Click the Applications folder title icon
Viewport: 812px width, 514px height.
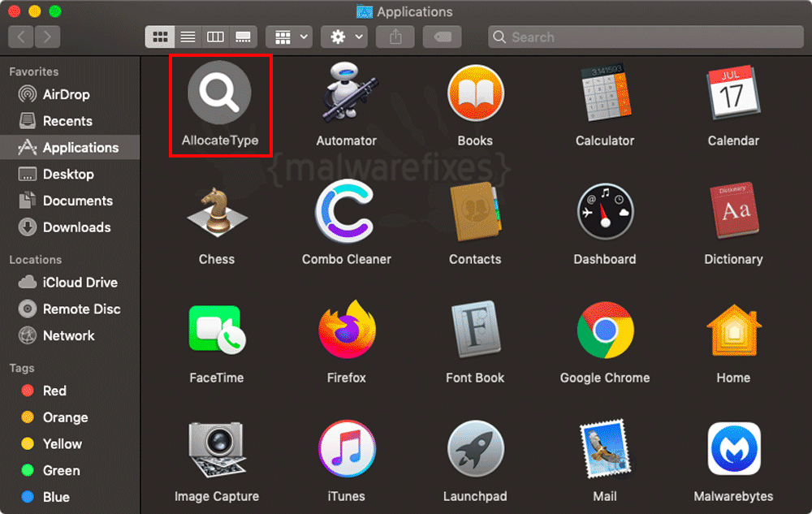point(365,11)
